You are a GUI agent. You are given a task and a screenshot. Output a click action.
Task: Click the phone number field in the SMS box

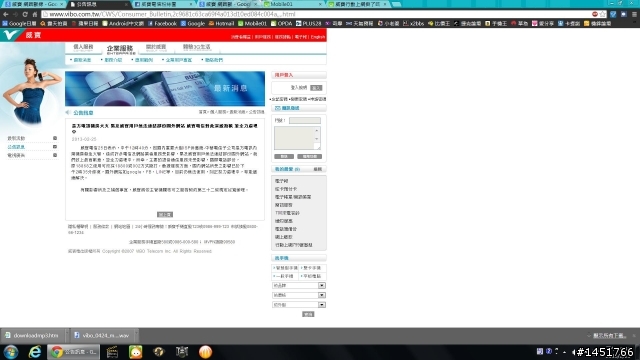tap(305, 120)
